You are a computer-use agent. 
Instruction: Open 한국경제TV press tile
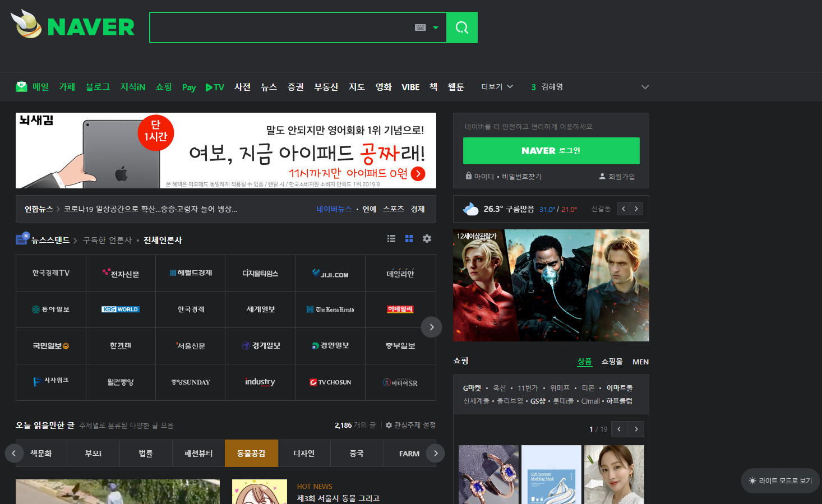point(51,273)
